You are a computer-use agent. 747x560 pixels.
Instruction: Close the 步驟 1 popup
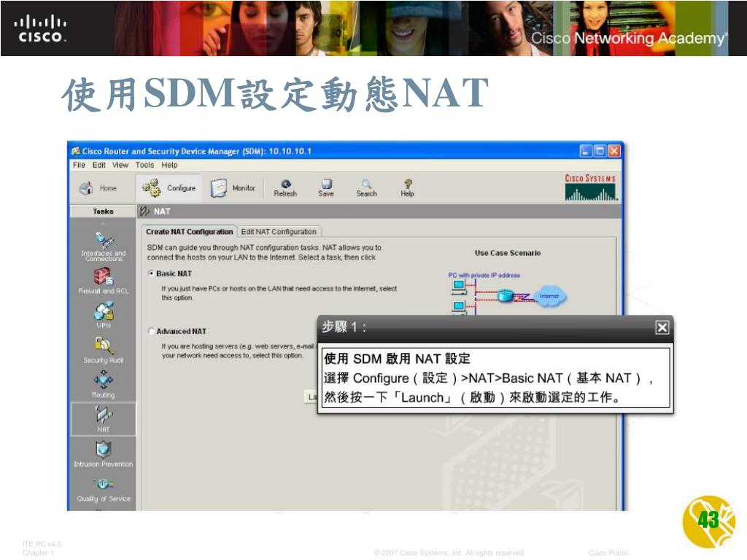click(662, 327)
